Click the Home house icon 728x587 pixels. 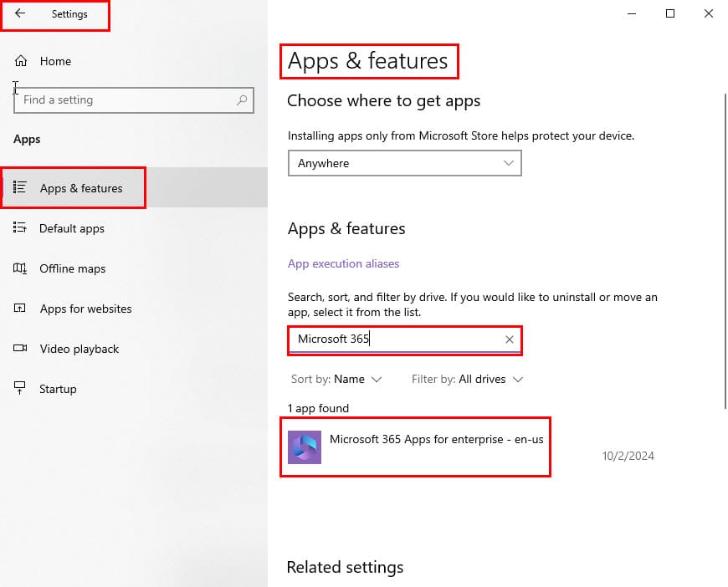coord(21,61)
